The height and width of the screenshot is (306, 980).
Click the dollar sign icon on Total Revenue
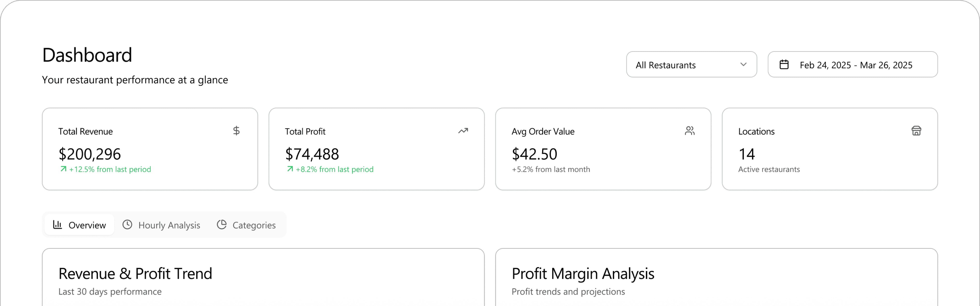236,131
